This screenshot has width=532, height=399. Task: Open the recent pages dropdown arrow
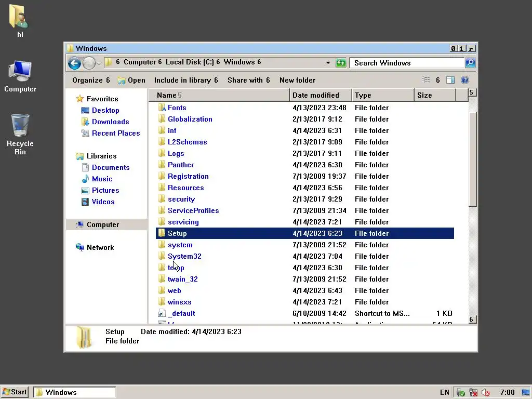99,63
